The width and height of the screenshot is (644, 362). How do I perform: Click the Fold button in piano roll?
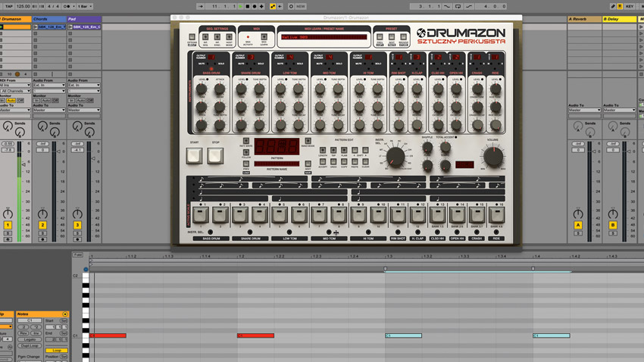(x=78, y=255)
